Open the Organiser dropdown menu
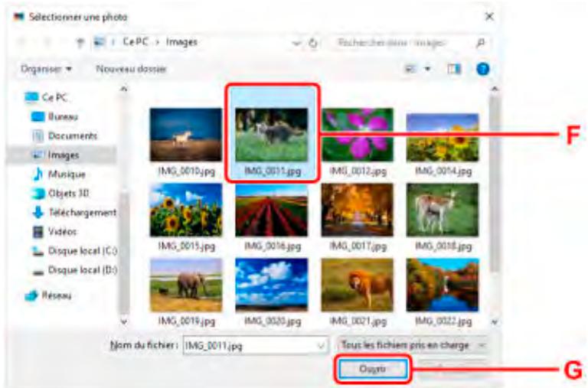 (47, 69)
